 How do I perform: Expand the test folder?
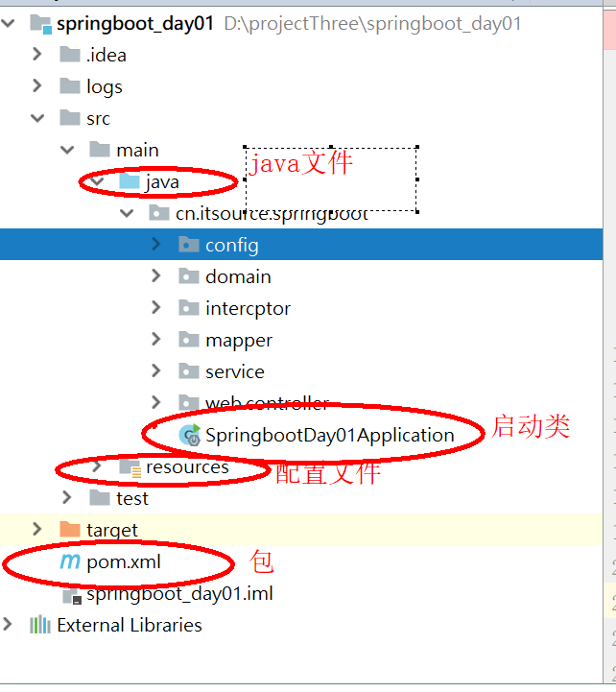[67, 497]
